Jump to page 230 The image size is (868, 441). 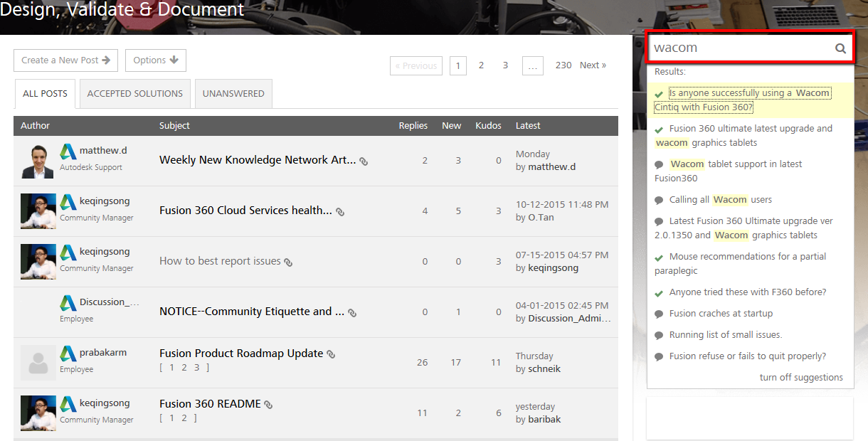[x=563, y=65]
